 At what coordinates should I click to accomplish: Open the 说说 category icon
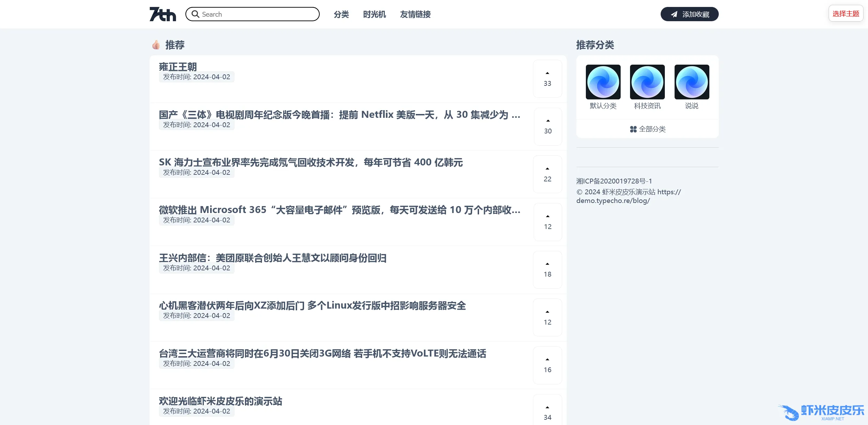pyautogui.click(x=692, y=82)
